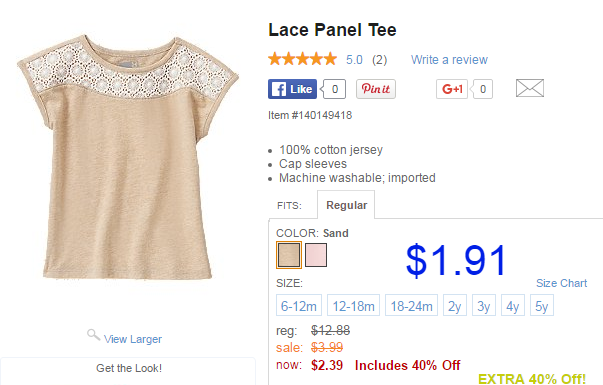This screenshot has width=603, height=385.
Task: Choose size 6-12m
Action: [x=299, y=305]
